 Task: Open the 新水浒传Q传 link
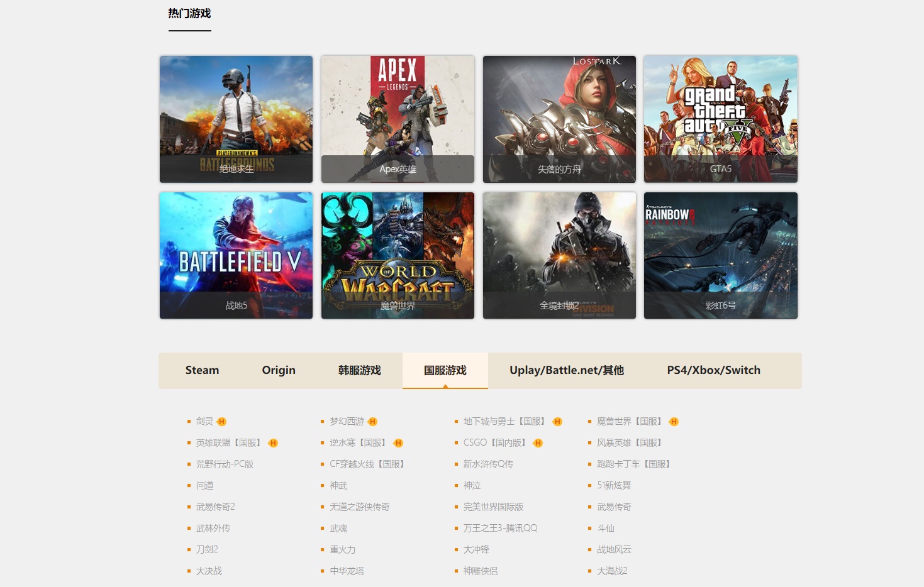click(488, 464)
